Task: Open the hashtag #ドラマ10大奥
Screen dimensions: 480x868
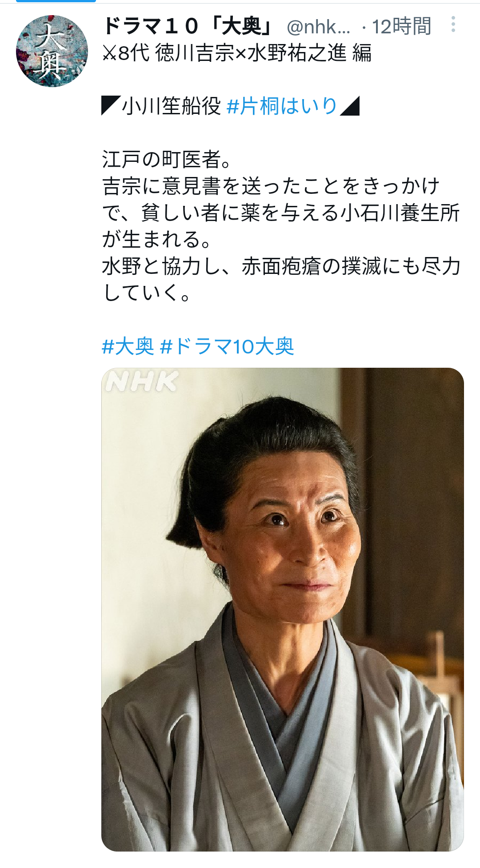Action: pos(227,346)
